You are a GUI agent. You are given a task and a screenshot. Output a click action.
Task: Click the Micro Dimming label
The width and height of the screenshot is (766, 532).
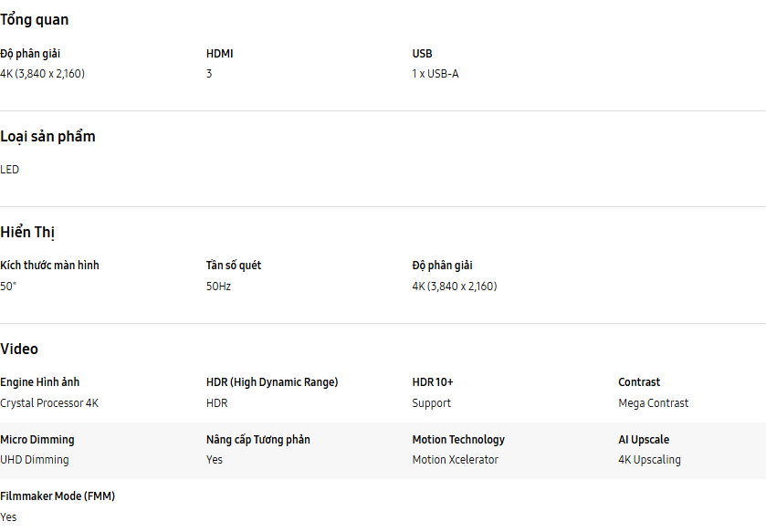pos(37,440)
